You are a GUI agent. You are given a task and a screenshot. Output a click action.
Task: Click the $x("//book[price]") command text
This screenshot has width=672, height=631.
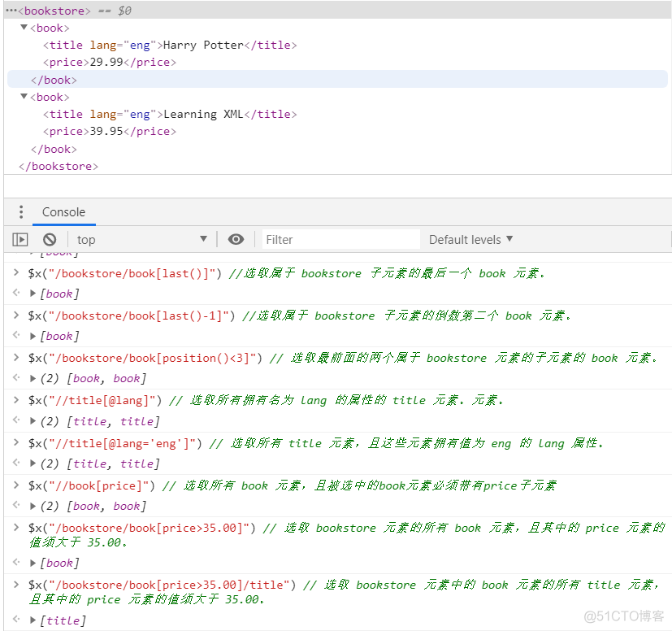coord(91,485)
